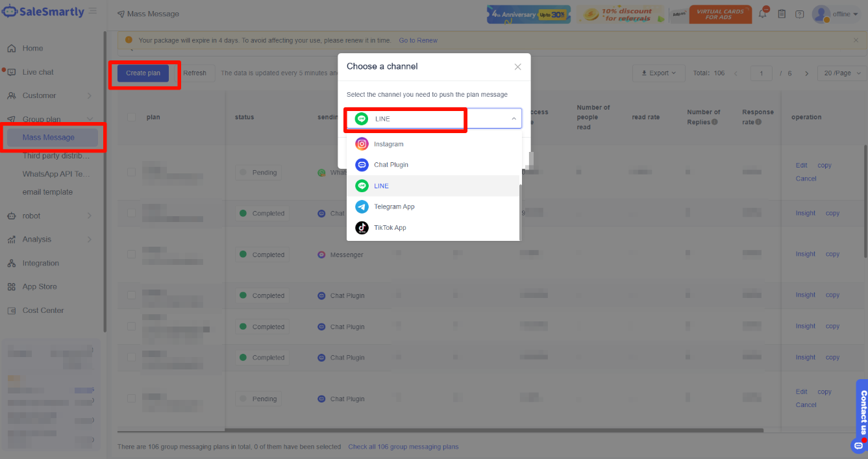Check the first Pending plan row checkbox

point(132,172)
